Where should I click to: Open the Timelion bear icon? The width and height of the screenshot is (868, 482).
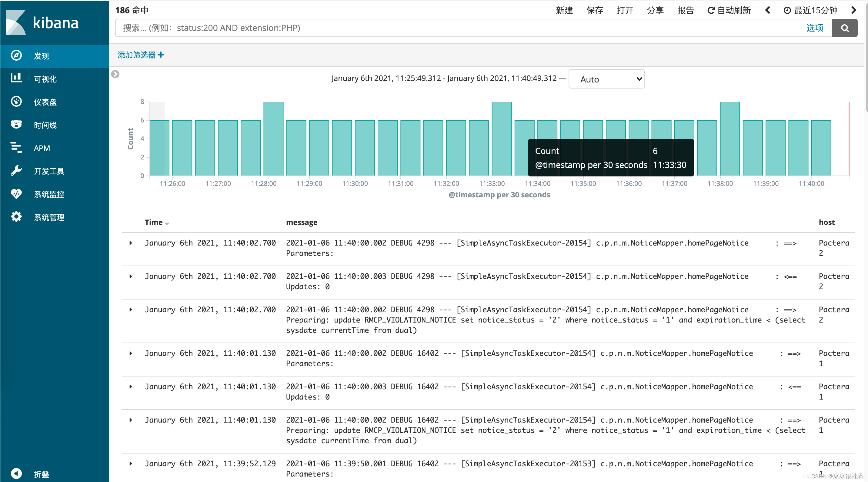(16, 125)
